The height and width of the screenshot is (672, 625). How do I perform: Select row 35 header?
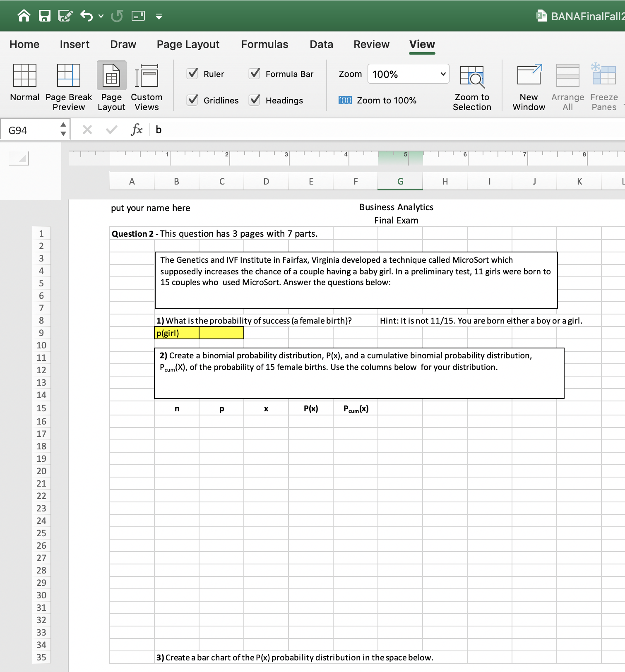pyautogui.click(x=41, y=657)
